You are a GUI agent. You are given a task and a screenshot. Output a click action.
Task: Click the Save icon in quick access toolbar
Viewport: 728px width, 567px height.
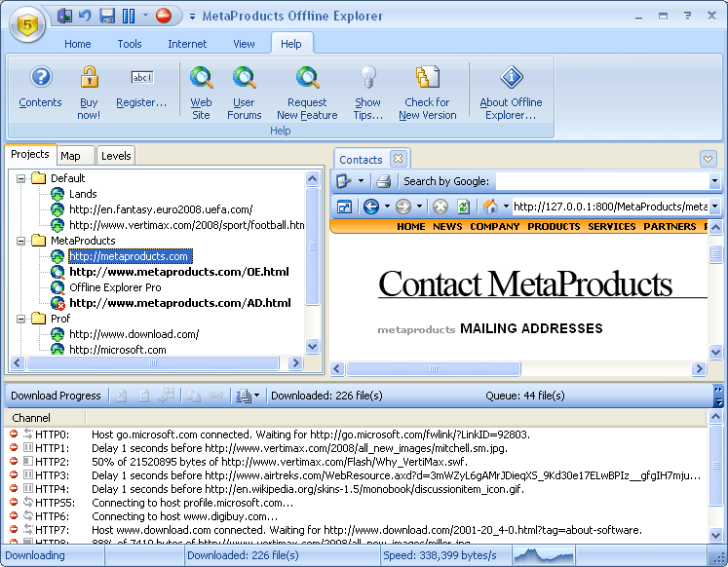(x=107, y=16)
